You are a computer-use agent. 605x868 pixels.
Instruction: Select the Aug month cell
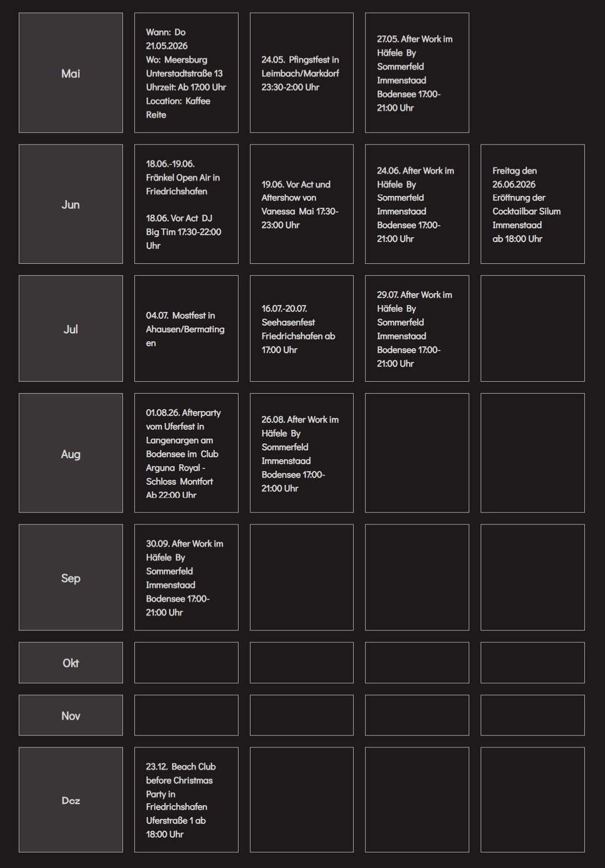71,453
